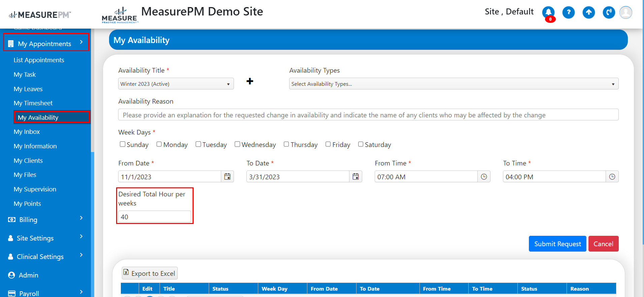644x297 pixels.
Task: Check the Saturday checkbox
Action: (x=361, y=144)
